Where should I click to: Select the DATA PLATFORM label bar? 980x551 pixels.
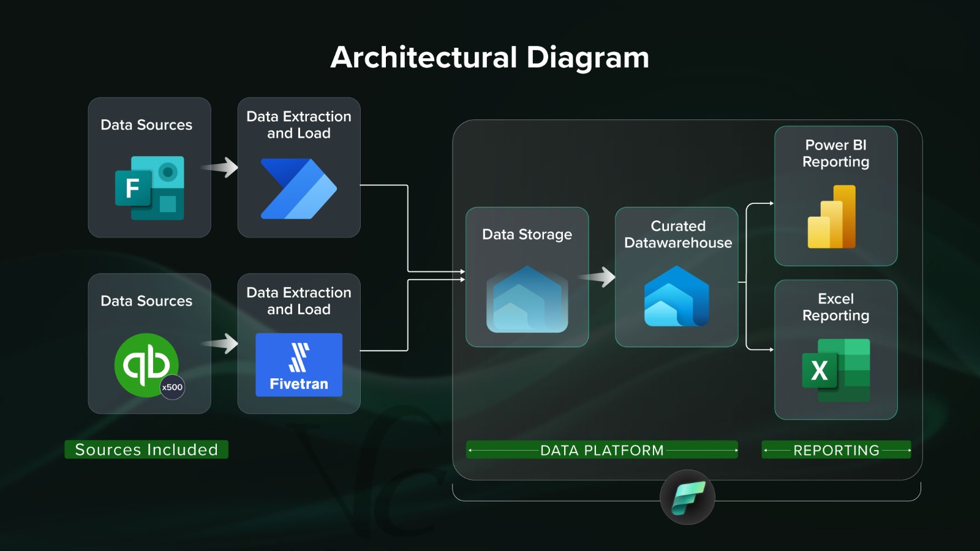click(x=601, y=450)
